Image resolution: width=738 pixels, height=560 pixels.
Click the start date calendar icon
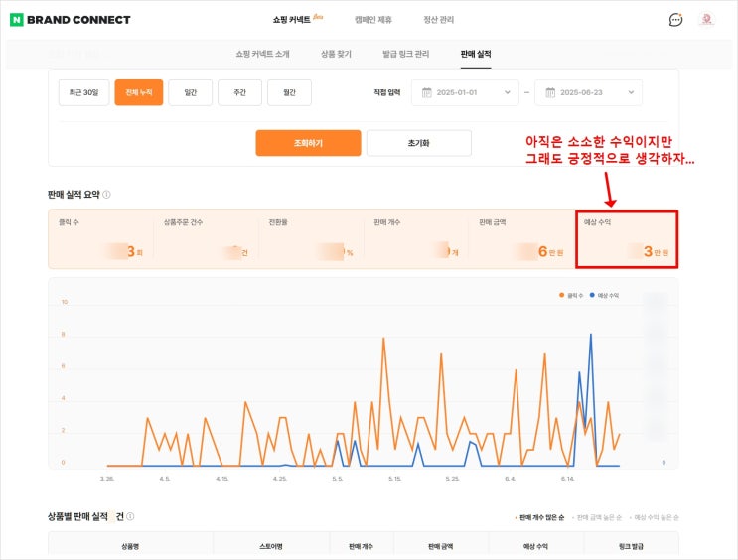click(x=426, y=92)
